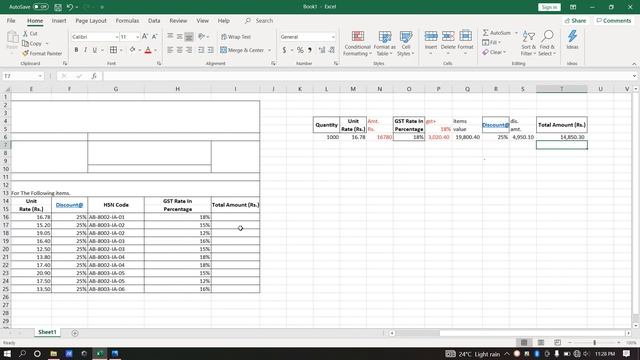The image size is (640, 360).
Task: Click the Cut scissors icon
Action: 25,33
